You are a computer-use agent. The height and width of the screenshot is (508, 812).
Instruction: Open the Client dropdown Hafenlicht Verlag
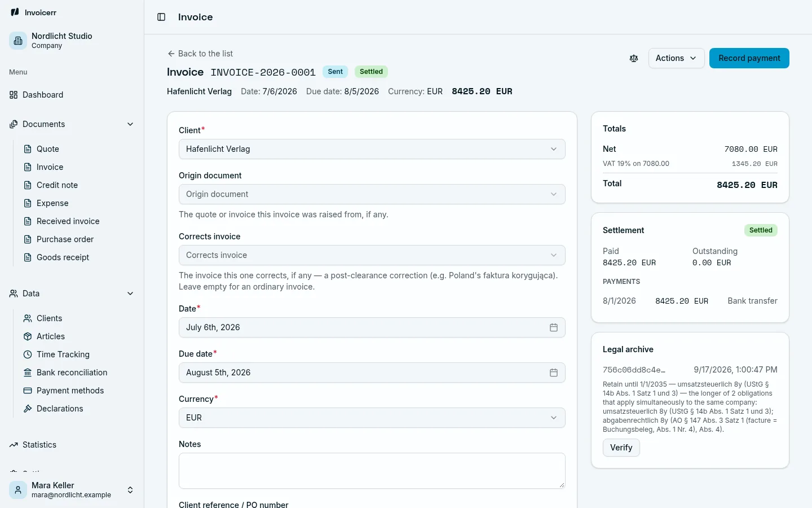372,149
